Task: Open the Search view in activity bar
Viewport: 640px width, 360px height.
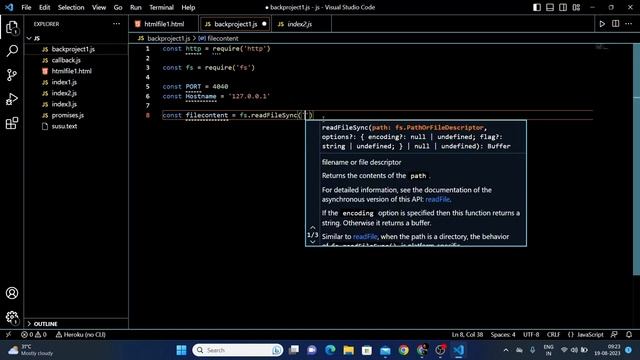Action: pyautogui.click(x=12, y=51)
